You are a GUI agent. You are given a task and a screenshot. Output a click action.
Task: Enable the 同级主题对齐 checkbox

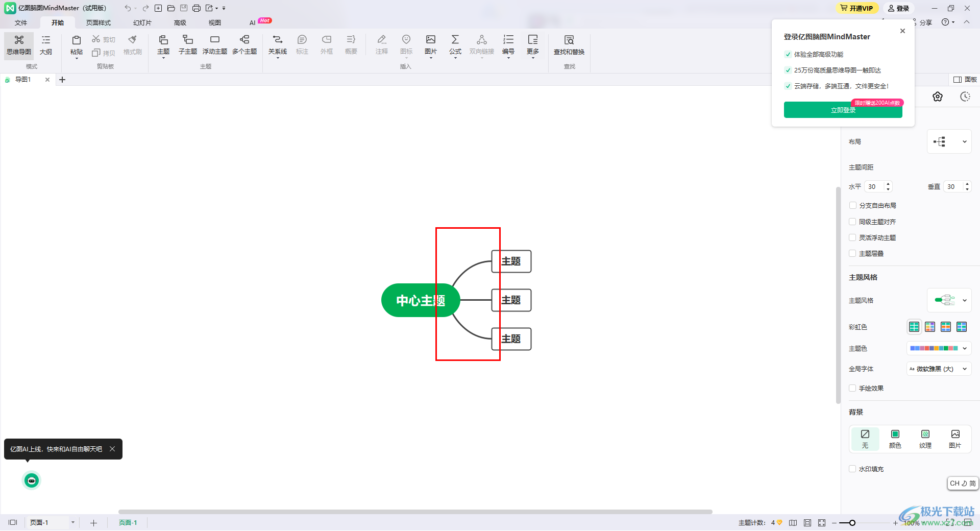(x=852, y=222)
